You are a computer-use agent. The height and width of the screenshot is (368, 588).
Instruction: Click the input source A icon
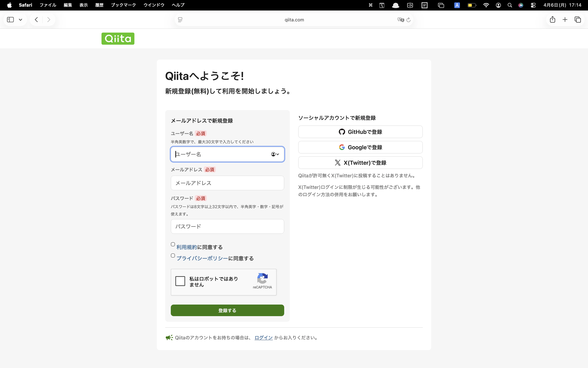click(x=457, y=5)
